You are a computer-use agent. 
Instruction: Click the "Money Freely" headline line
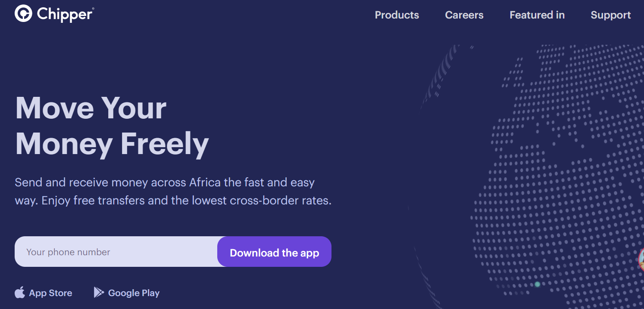(x=112, y=144)
